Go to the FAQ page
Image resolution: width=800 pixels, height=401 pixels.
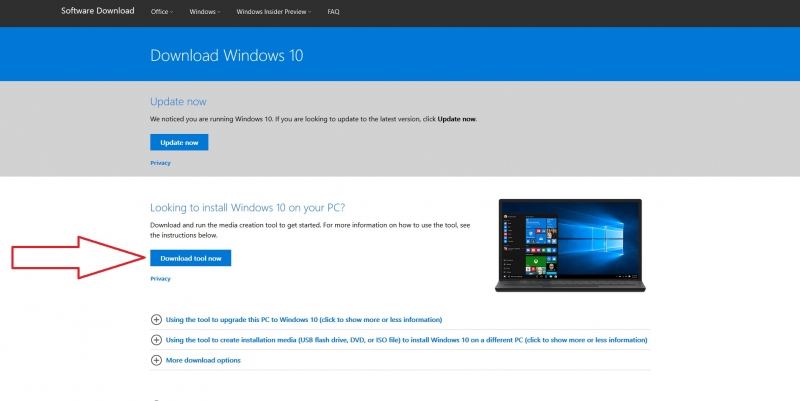333,11
